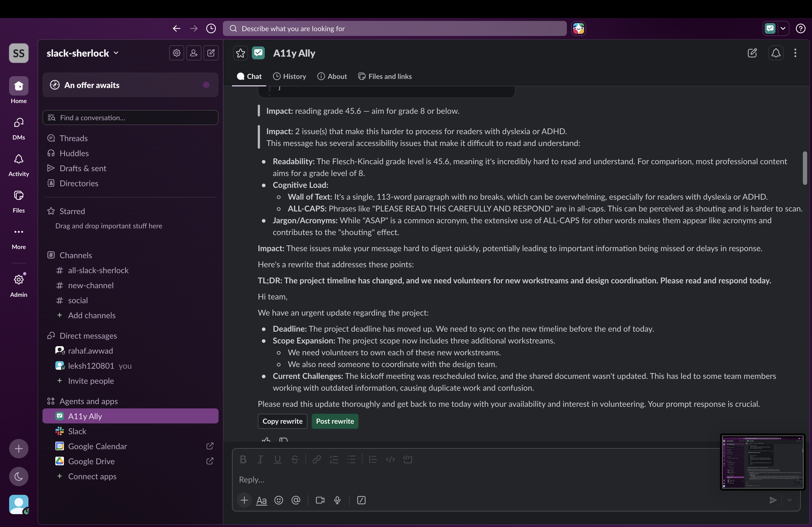Open the three-dot more actions menu
This screenshot has width=812, height=527.
pos(795,53)
